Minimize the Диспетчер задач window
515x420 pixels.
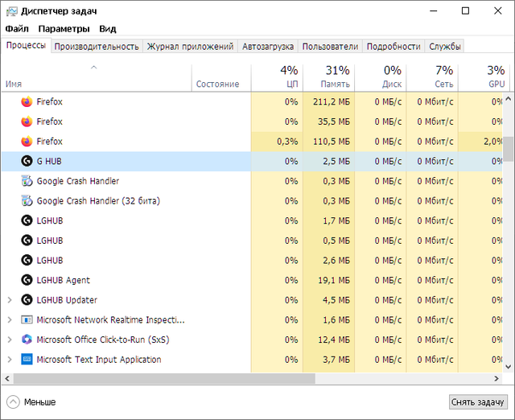click(434, 10)
